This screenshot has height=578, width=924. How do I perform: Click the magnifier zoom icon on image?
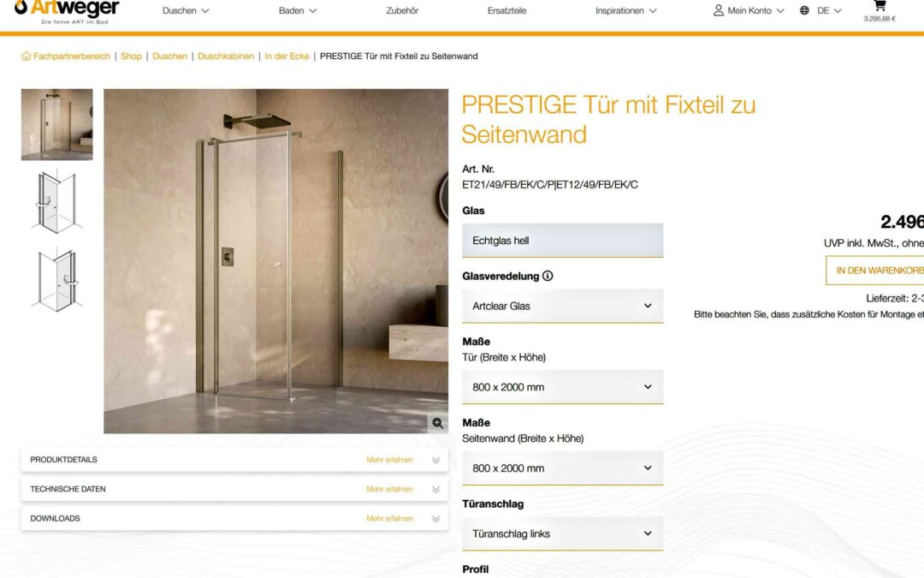coord(438,423)
